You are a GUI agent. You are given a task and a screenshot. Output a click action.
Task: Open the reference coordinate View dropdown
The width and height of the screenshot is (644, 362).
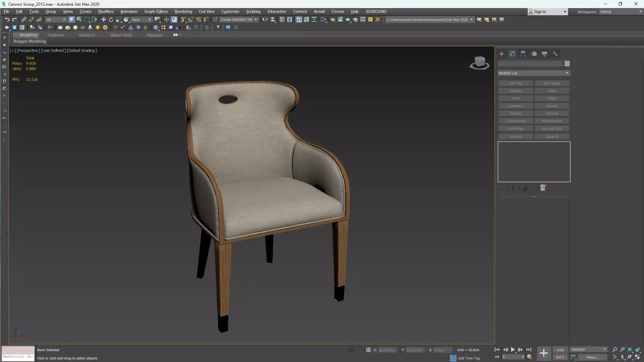tap(141, 19)
